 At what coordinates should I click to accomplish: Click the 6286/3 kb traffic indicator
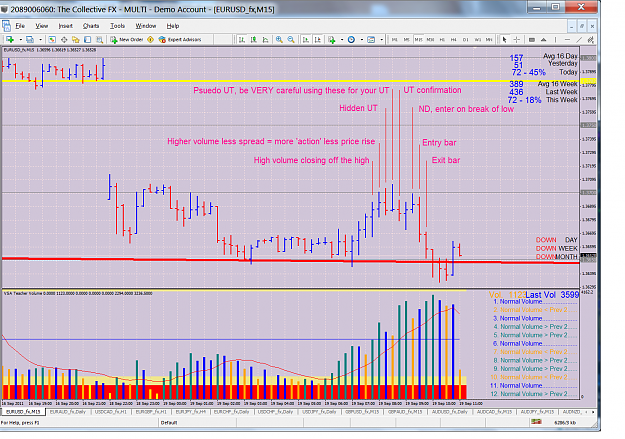565,422
